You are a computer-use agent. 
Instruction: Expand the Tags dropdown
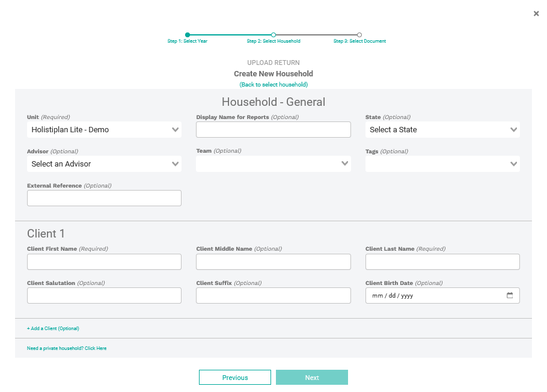[x=442, y=164]
